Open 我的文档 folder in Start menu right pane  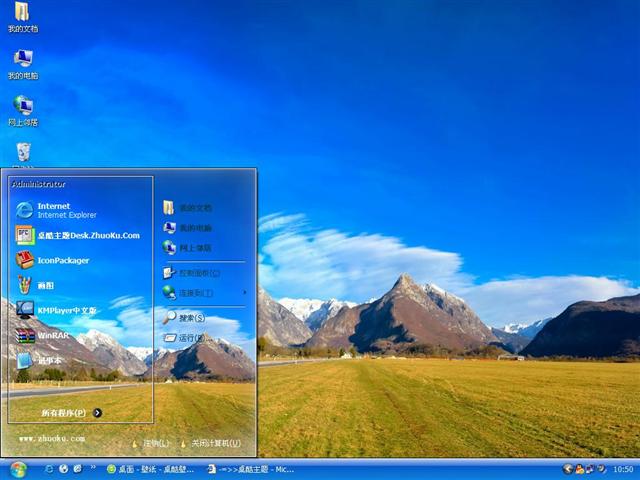tap(187, 208)
